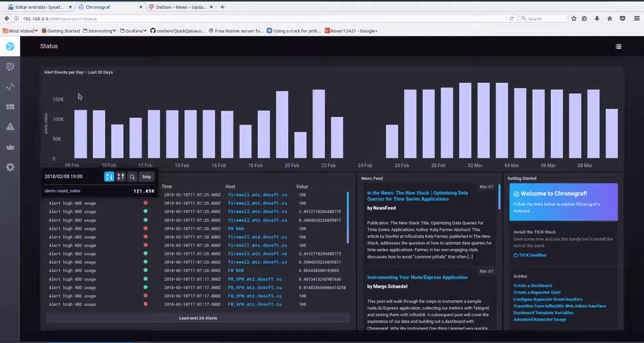Click the Welcome to Chronograf card
Image resolution: width=644 pixels, height=343 pixels.
(x=563, y=202)
